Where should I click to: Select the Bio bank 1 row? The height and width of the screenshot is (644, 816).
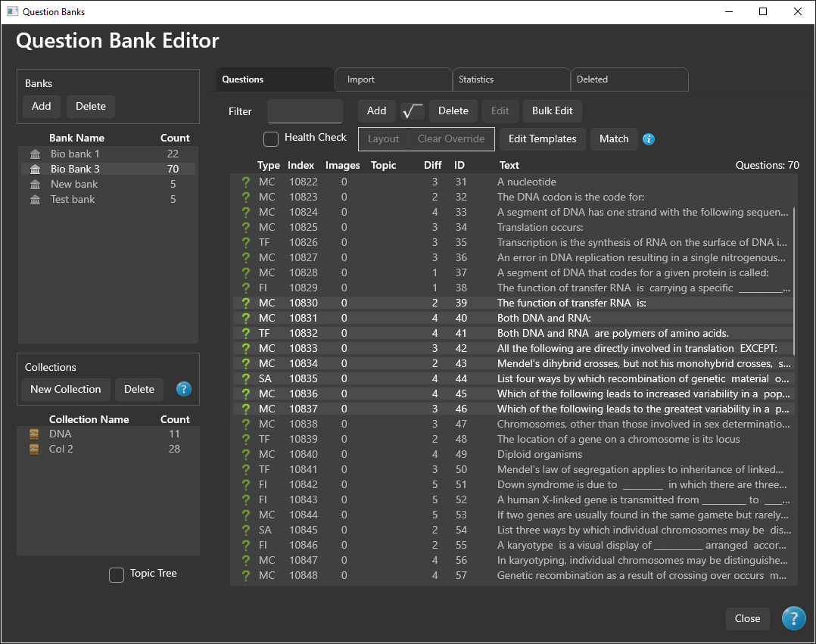[x=108, y=154]
